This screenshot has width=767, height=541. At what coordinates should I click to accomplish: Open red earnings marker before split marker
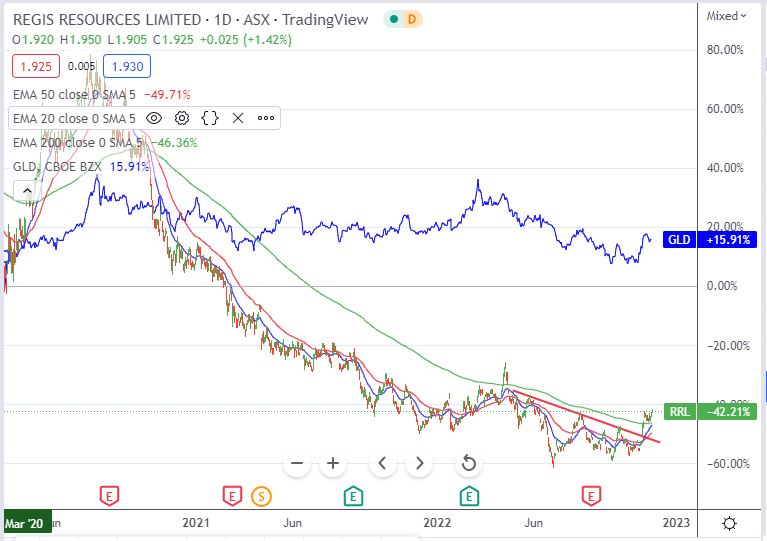point(232,496)
